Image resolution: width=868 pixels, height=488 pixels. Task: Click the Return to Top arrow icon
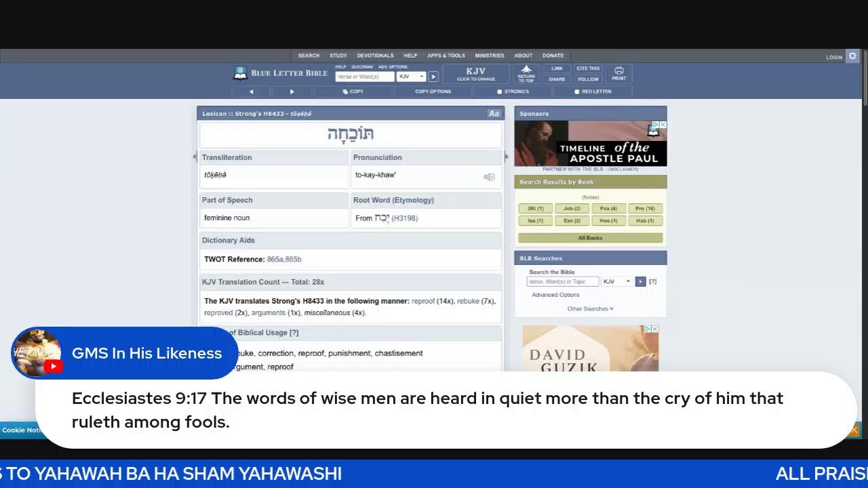click(x=526, y=73)
